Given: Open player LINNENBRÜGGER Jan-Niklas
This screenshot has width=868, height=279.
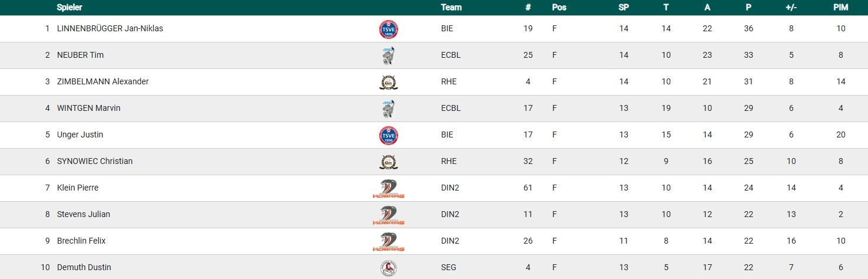Looking at the screenshot, I should point(110,28).
